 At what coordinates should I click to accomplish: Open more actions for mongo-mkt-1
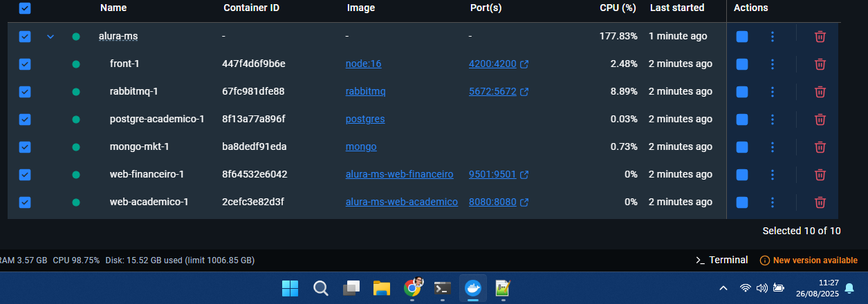tap(773, 147)
